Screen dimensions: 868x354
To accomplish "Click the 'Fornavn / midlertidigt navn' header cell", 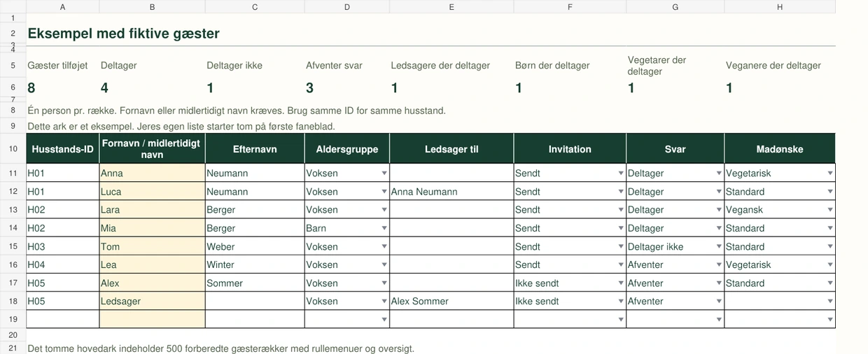I will tap(153, 149).
